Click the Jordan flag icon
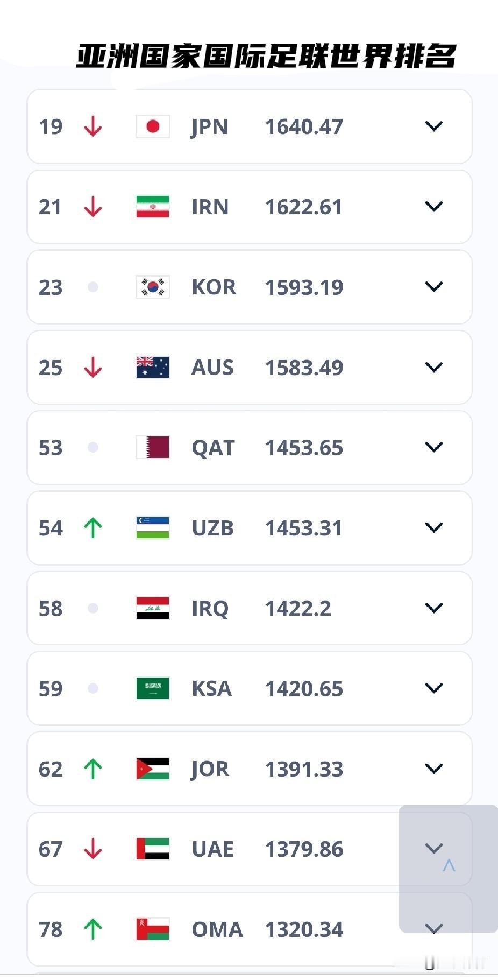This screenshot has height=980, width=498. 153,769
